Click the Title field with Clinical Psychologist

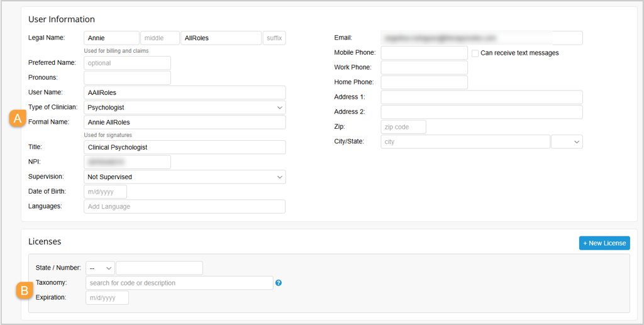(184, 147)
